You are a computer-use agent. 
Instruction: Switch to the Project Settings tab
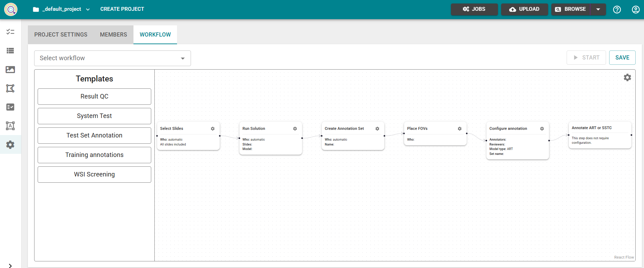click(61, 35)
